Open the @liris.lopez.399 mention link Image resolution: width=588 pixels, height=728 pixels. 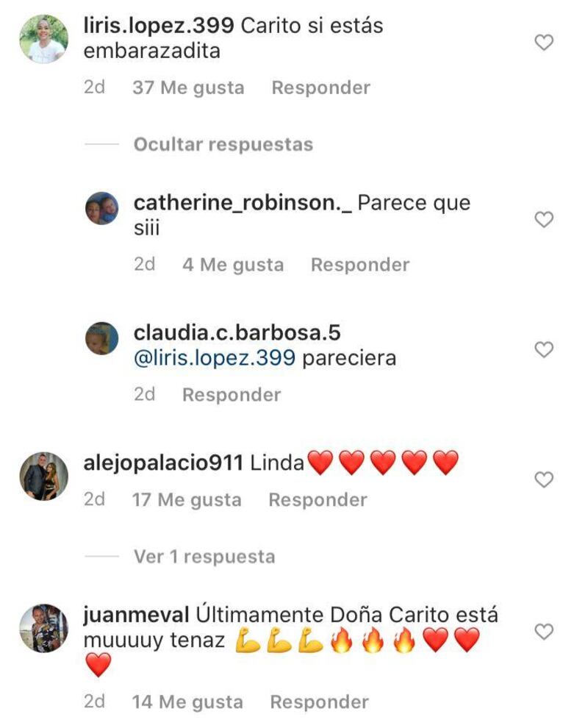point(215,358)
